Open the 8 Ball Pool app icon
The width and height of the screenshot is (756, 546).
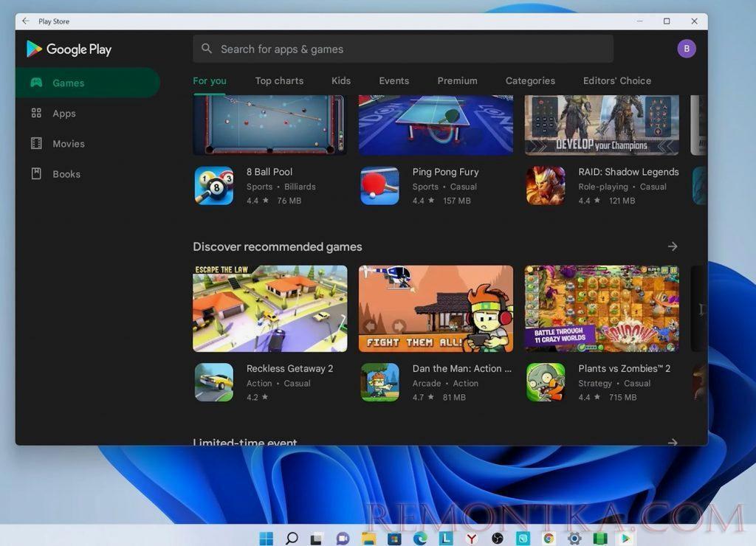tap(213, 185)
